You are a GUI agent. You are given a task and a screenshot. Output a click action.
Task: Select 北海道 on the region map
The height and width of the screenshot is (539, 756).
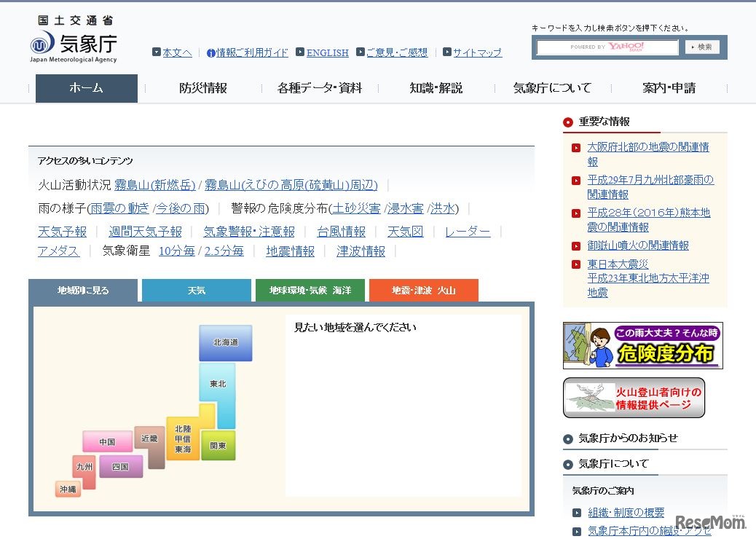coord(225,343)
